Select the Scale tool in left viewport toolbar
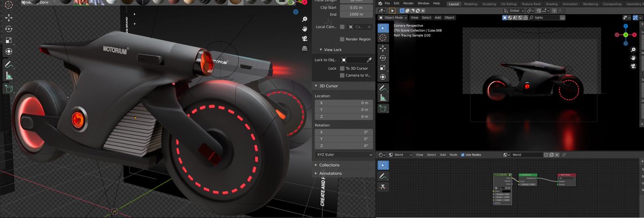This screenshot has height=218, width=644. click(9, 40)
